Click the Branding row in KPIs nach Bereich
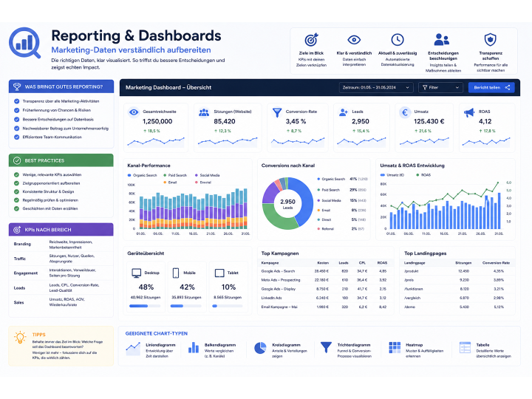Viewport: 532px width, 399px height. click(61, 245)
